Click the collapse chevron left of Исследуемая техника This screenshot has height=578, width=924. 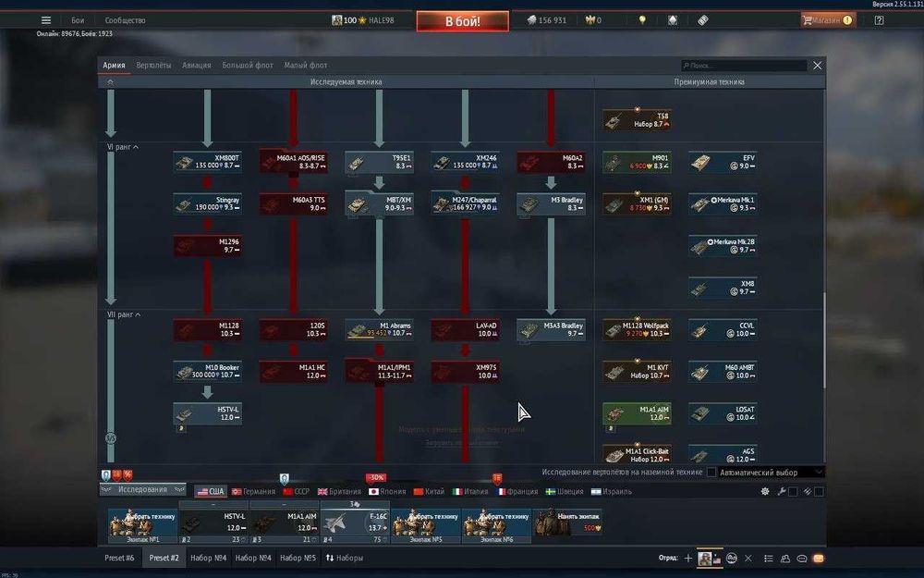point(110,82)
